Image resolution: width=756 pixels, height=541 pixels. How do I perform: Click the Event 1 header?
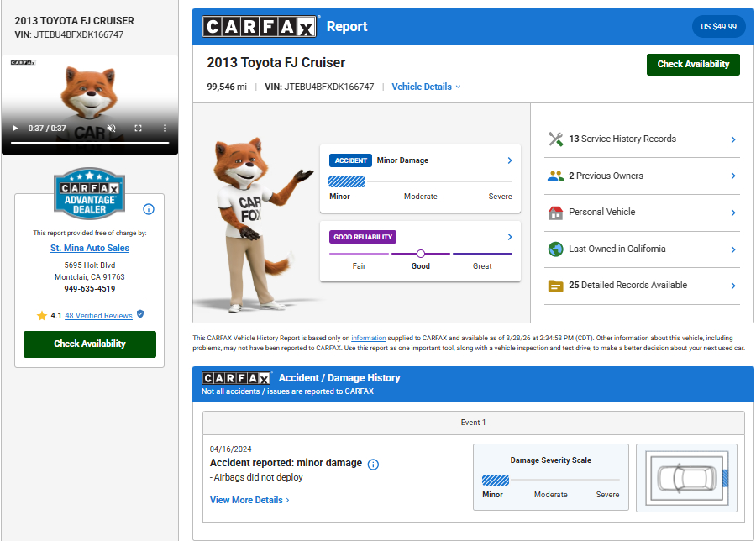tap(474, 423)
